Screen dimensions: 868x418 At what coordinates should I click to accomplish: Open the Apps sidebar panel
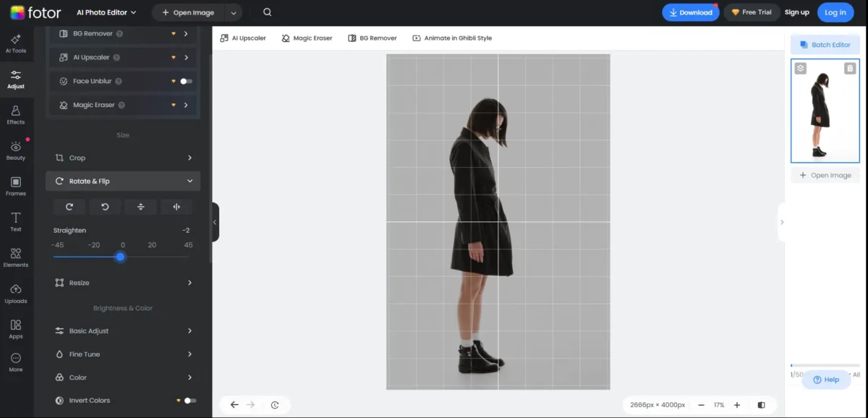point(16,329)
